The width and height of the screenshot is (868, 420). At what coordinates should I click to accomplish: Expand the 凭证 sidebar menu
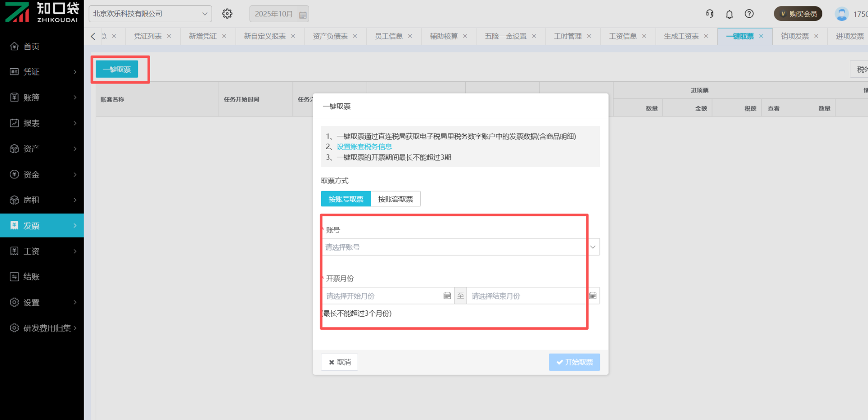pos(42,72)
